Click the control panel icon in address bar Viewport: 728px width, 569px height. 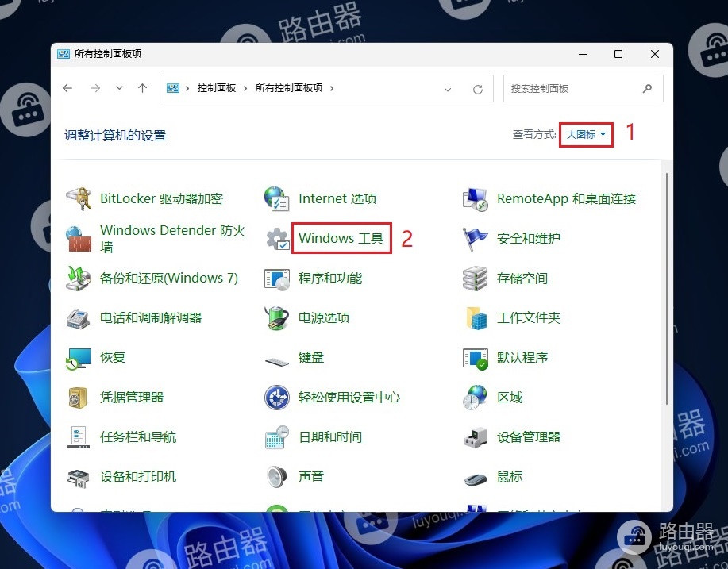click(173, 88)
